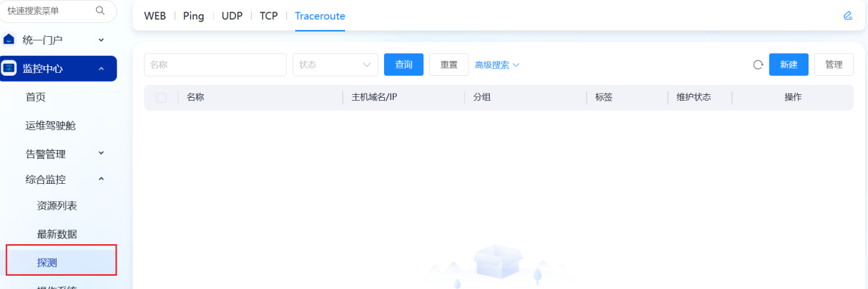Switch to the TCP tab
The image size is (868, 289).
[x=269, y=16]
